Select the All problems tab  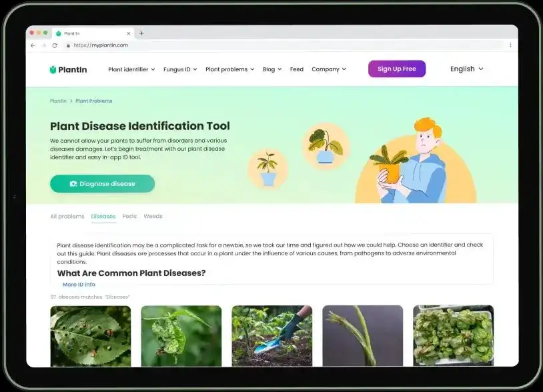pyautogui.click(x=67, y=217)
